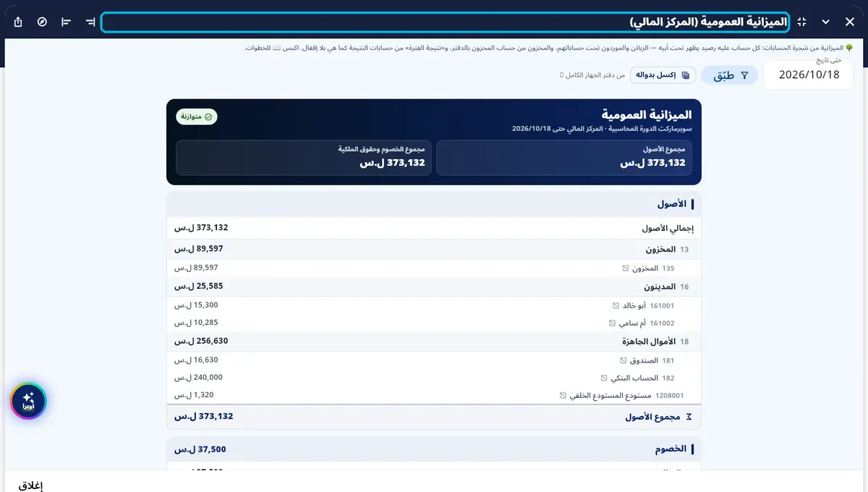Open ledger icon beside أم سامي

click(x=613, y=323)
